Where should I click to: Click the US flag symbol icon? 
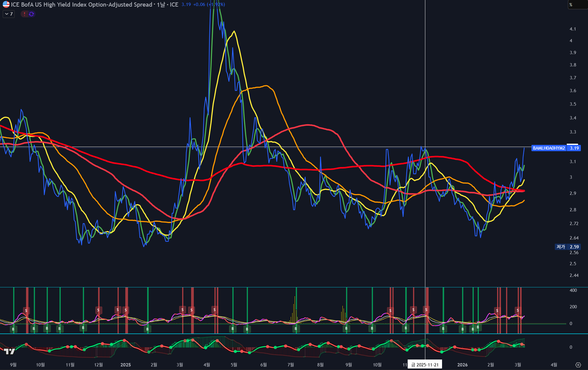(6, 4)
